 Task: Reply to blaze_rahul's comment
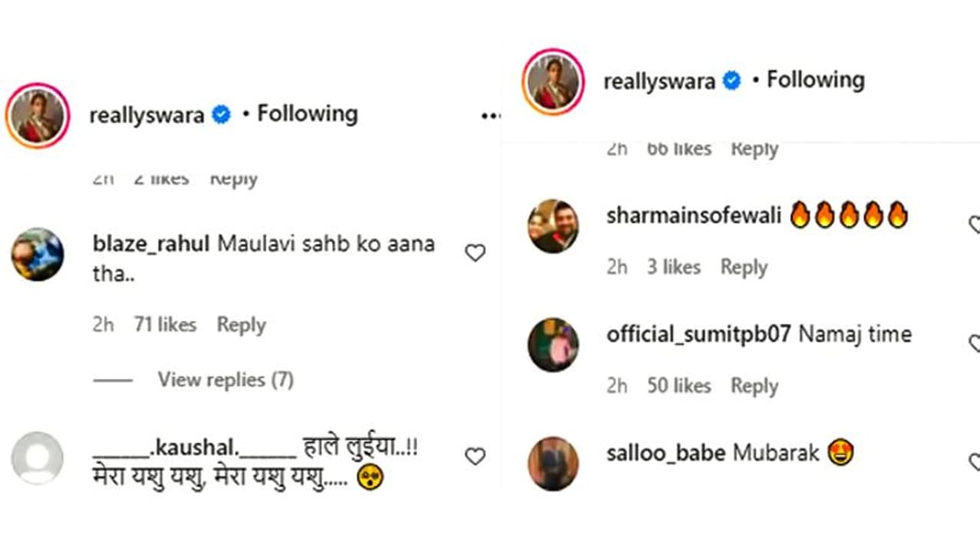pos(241,325)
